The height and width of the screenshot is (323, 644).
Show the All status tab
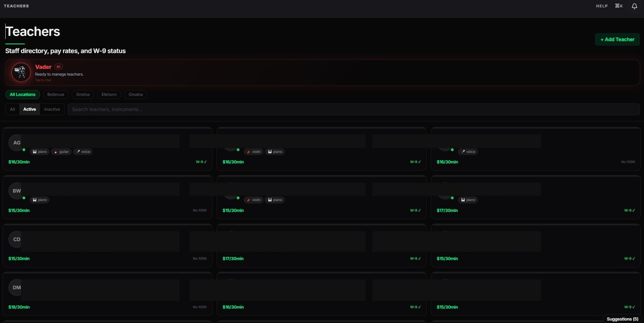12,109
